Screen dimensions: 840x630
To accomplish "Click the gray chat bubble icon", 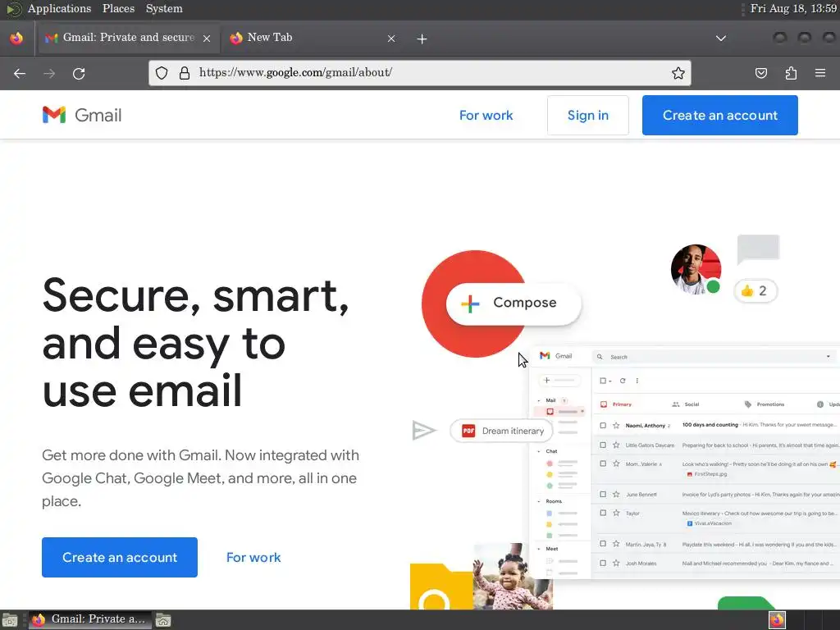I will tap(758, 249).
